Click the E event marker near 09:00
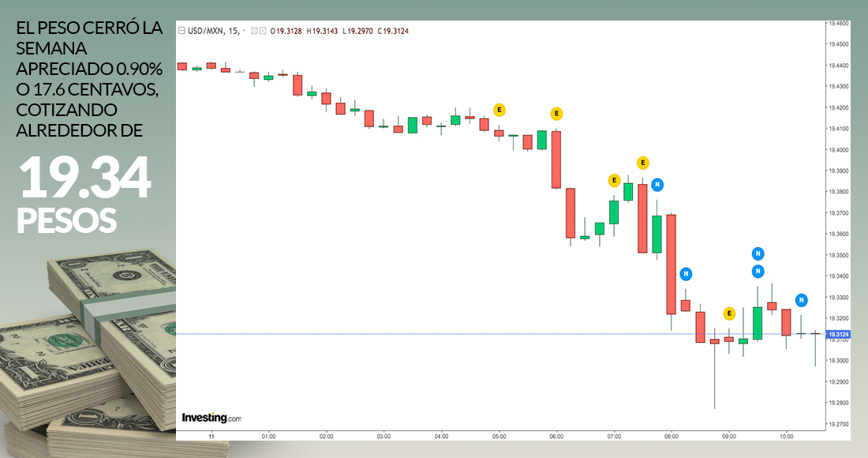 click(728, 313)
